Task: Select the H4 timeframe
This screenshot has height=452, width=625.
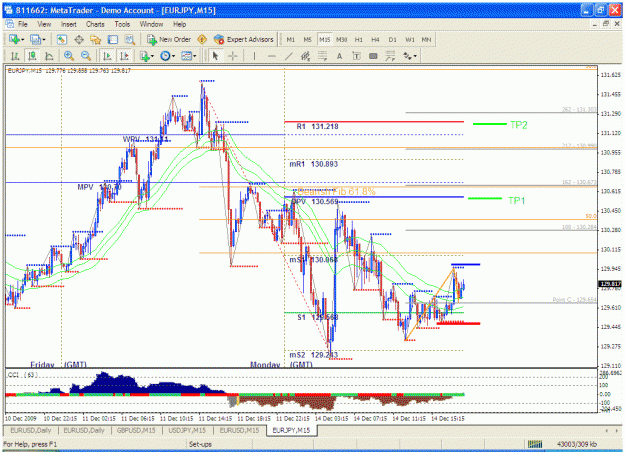Action: click(375, 39)
